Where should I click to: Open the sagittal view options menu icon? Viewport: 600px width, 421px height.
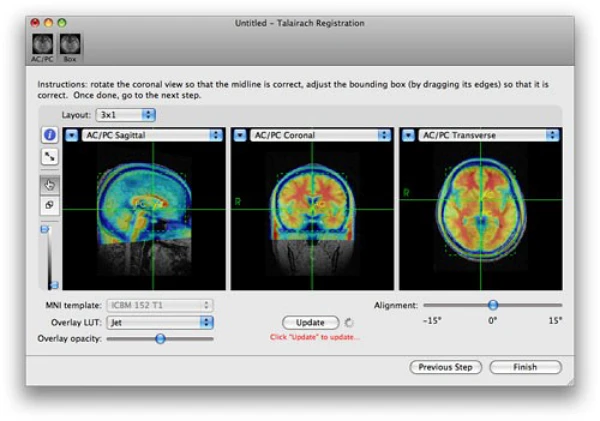coord(72,135)
